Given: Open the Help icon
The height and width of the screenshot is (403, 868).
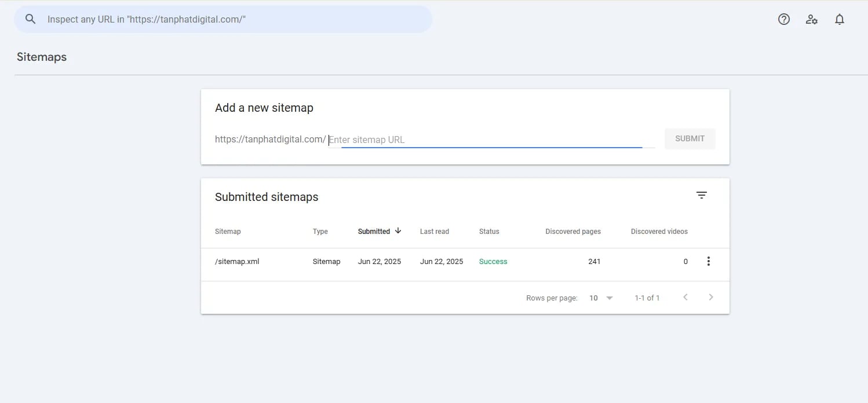Looking at the screenshot, I should (783, 19).
